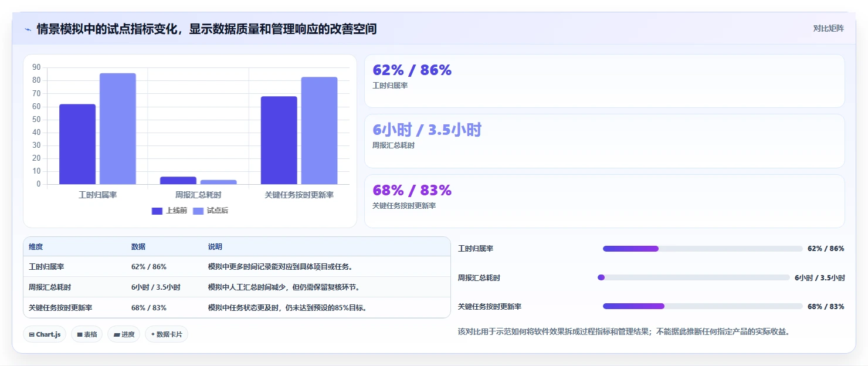Click the 6小时 / 3.5小时 value beside progress bar
Image resolution: width=868 pixels, height=366 pixels.
[820, 277]
